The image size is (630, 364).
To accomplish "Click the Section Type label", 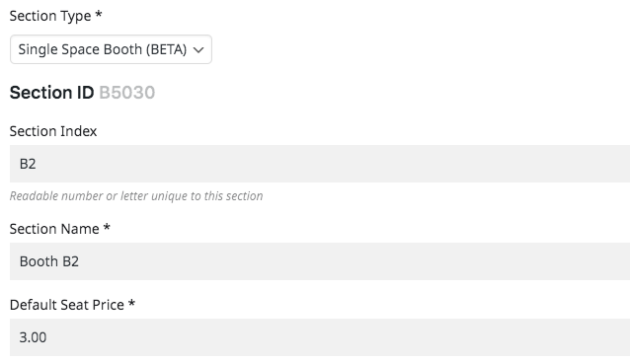I will (50, 16).
